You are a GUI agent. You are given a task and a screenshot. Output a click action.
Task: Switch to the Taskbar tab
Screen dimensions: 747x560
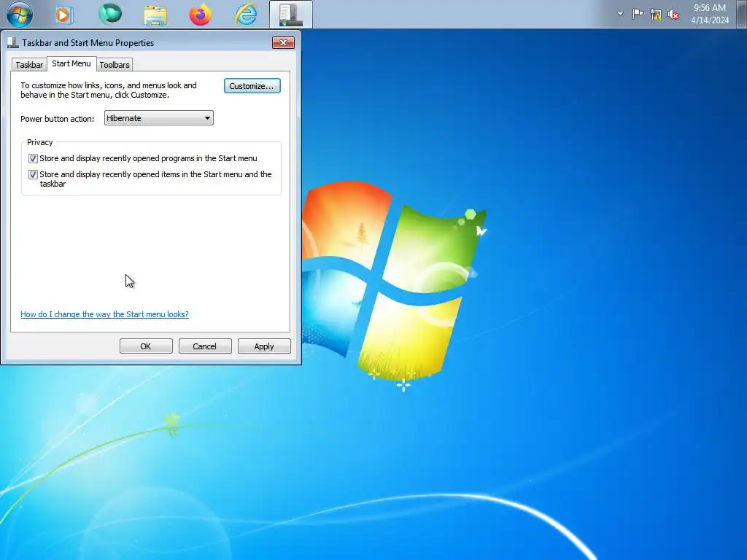pyautogui.click(x=29, y=65)
